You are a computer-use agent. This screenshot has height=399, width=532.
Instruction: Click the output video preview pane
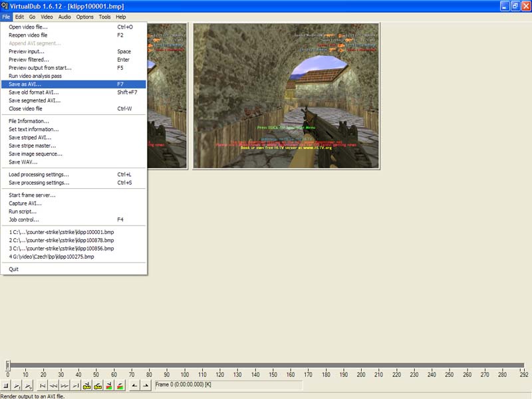click(x=287, y=96)
